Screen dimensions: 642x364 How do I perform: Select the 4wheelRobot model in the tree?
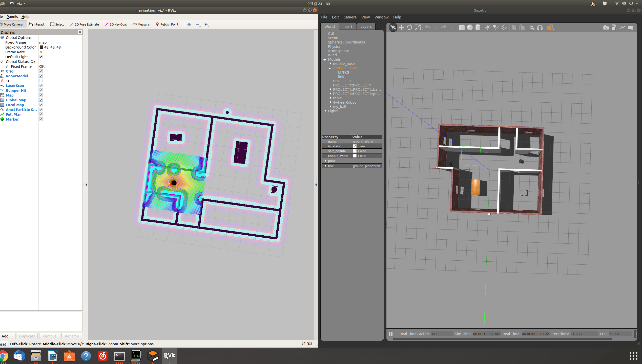pos(344,102)
